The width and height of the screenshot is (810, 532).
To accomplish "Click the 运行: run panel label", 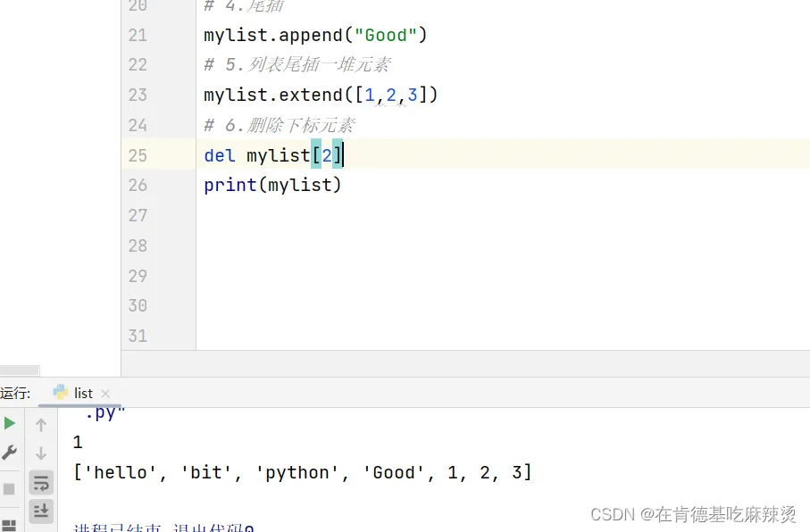I will 15,393.
